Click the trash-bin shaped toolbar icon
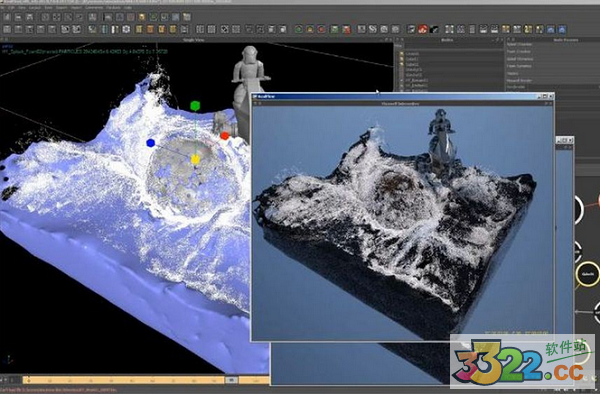This screenshot has height=394, width=600. click(472, 29)
